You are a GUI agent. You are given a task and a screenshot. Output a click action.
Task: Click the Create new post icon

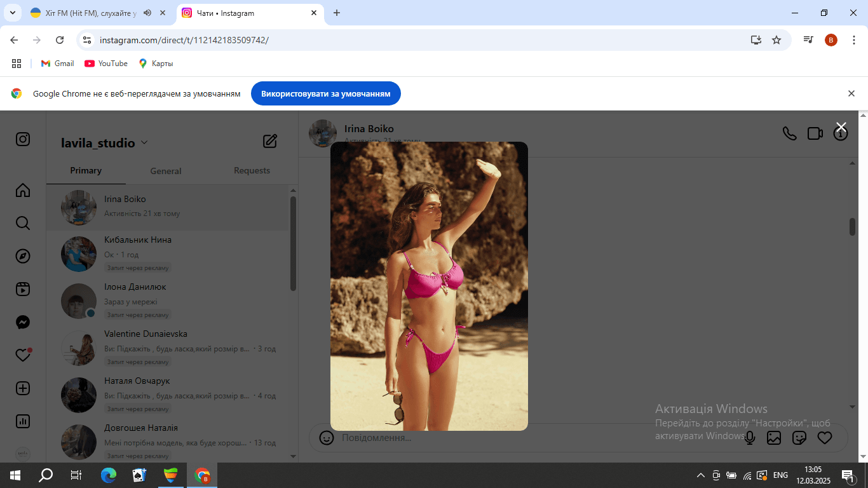(x=23, y=388)
